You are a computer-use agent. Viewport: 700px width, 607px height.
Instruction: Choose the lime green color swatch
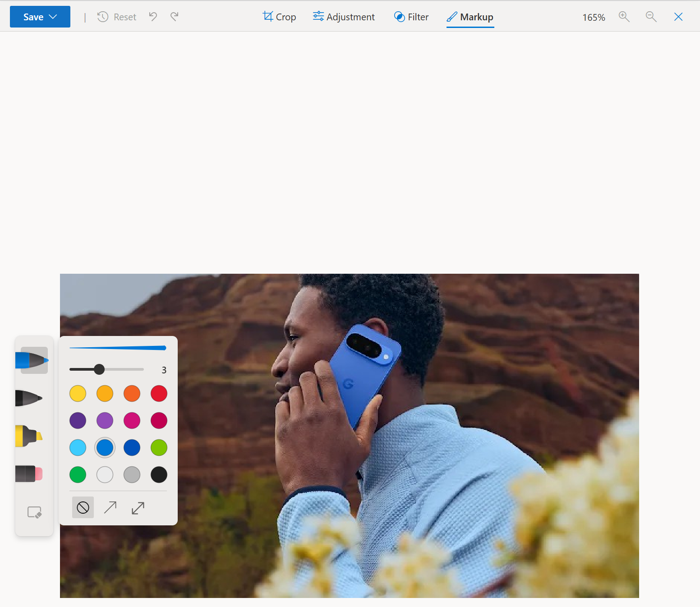[159, 448]
